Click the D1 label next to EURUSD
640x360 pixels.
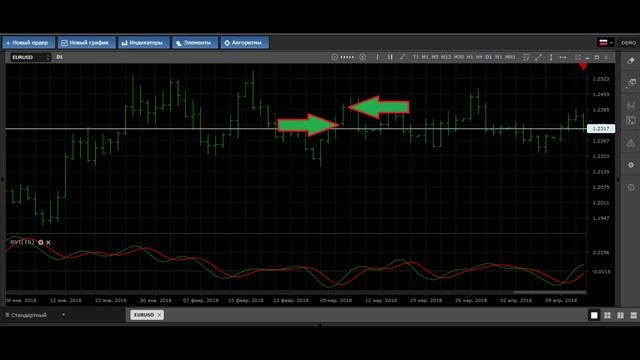click(x=60, y=57)
